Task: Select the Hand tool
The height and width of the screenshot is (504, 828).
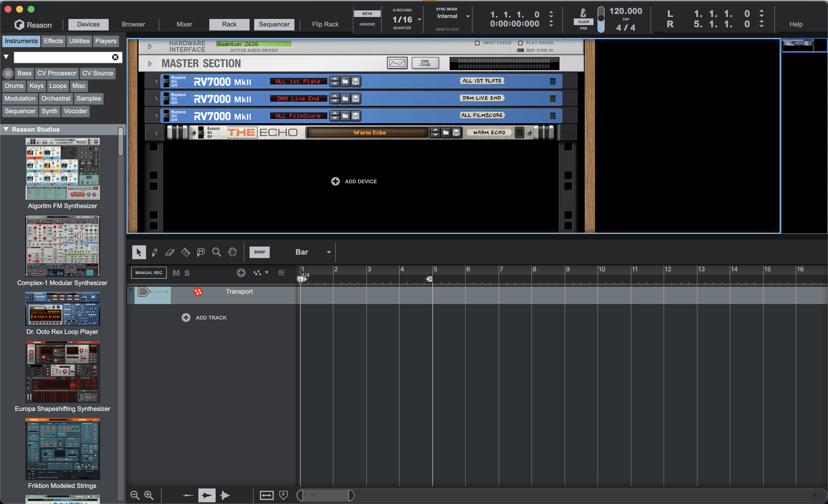Action: 232,252
